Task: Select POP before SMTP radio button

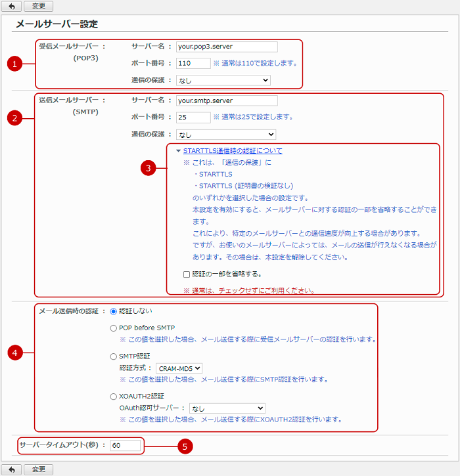Action: tap(113, 328)
